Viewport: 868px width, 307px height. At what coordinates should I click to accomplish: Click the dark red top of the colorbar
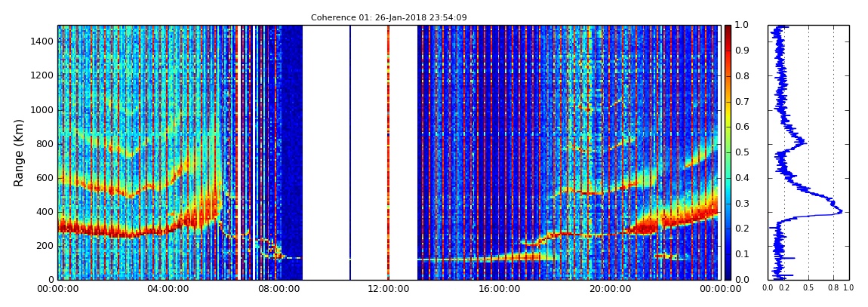point(728,29)
